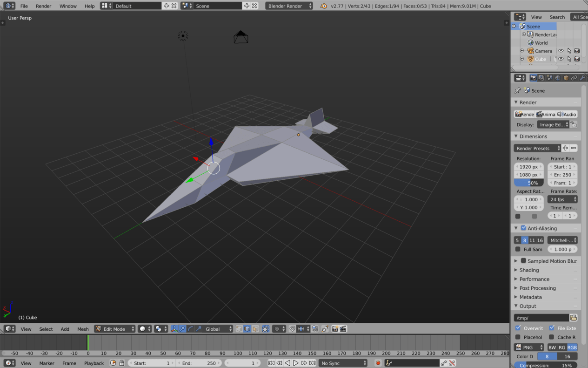Set the resolution percentage slider
The image size is (588, 368).
click(x=528, y=183)
